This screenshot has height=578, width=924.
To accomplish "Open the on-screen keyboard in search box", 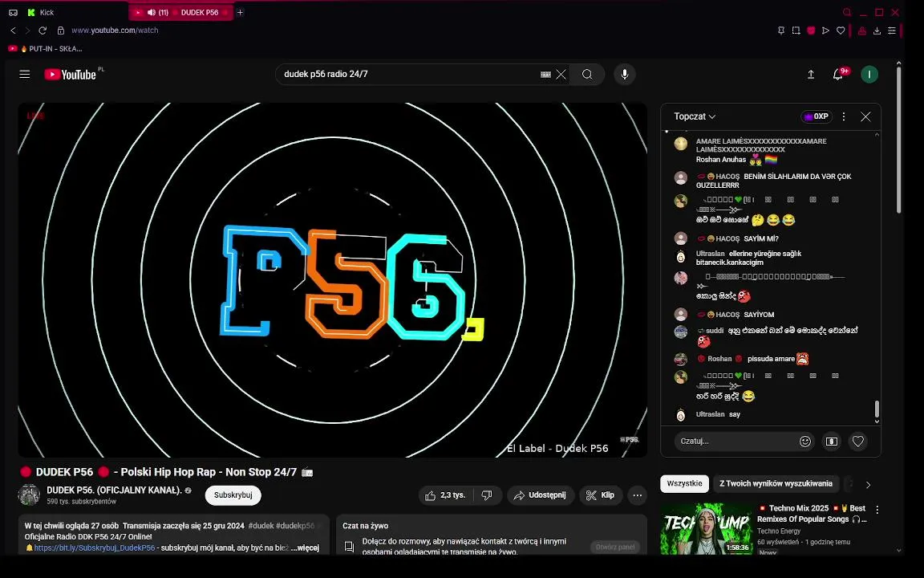I will [x=545, y=75].
